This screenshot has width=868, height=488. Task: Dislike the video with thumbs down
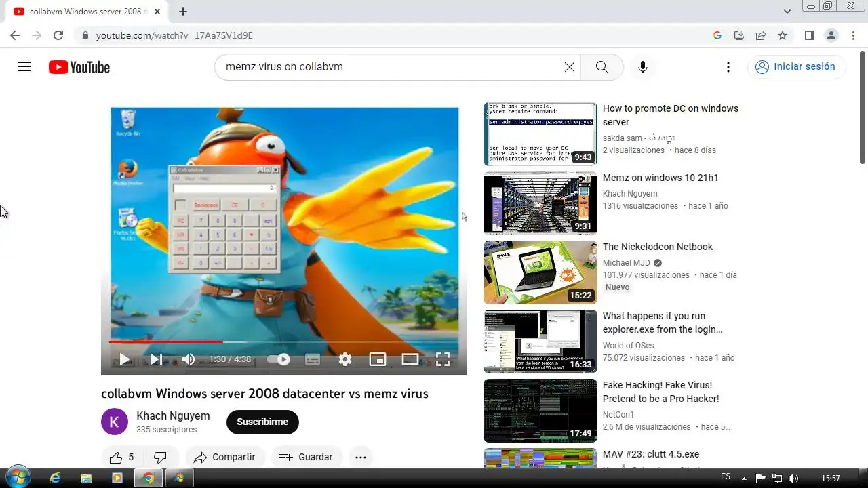160,457
